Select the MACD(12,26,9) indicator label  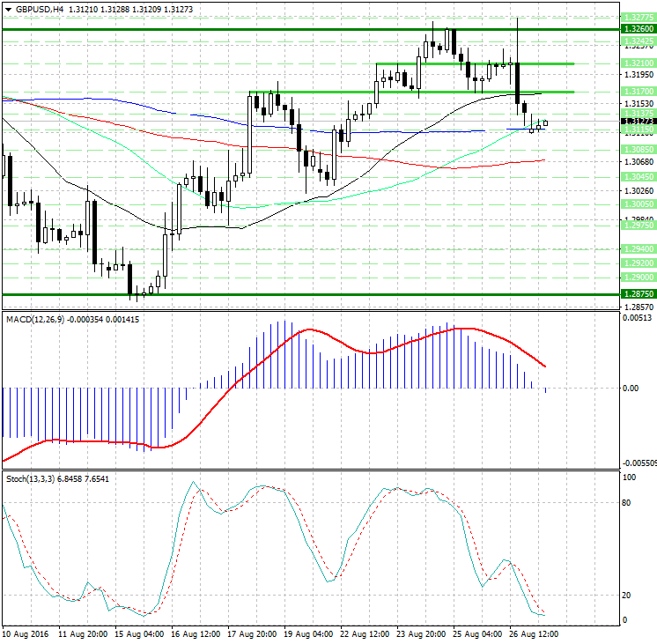coord(35,319)
